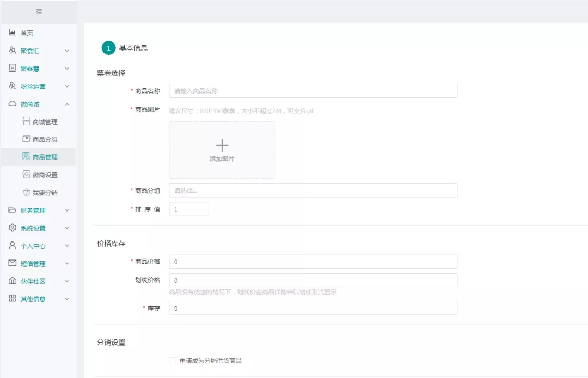Click the 划线价 hint text below field

253,292
